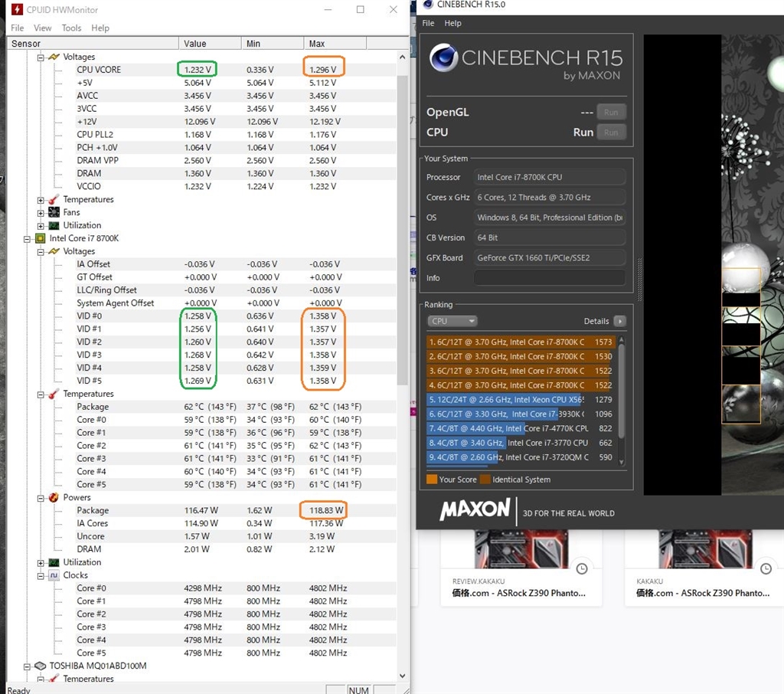Click the Fans icon in sensor tree
Viewport: 784px width, 694px height.
click(54, 212)
